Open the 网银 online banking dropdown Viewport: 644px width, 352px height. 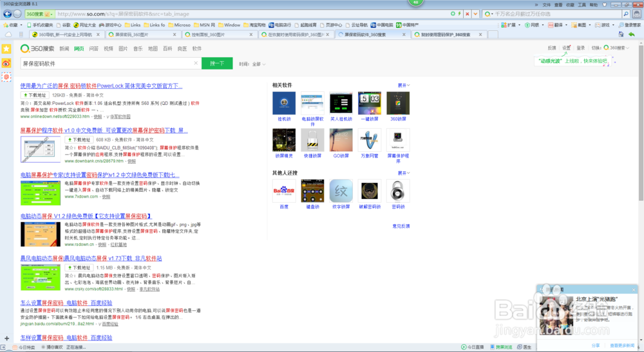(534, 25)
